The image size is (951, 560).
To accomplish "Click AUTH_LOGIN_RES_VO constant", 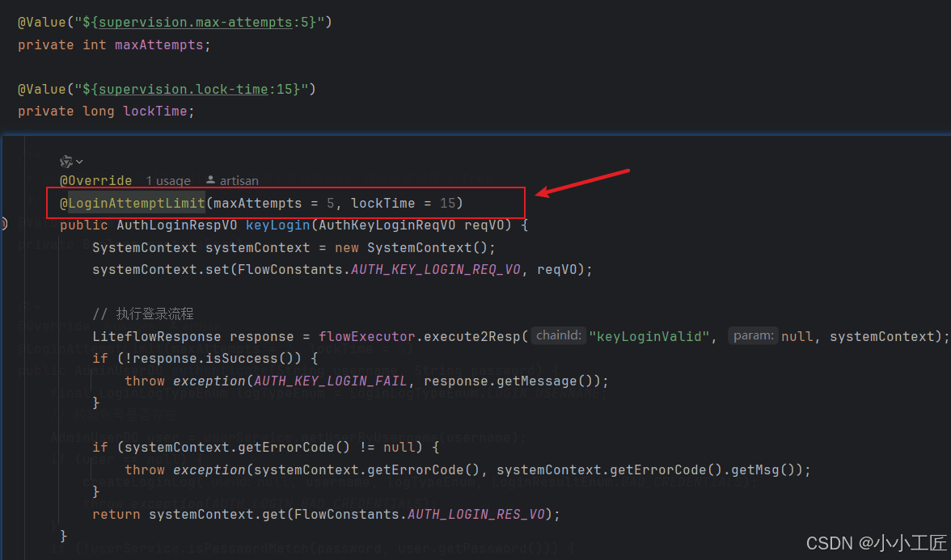I will coord(476,515).
